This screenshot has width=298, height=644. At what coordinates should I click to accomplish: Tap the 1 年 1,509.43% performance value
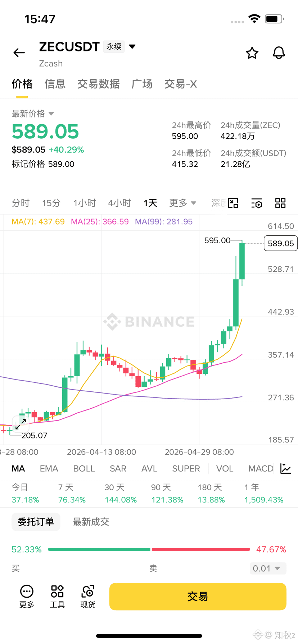[264, 500]
